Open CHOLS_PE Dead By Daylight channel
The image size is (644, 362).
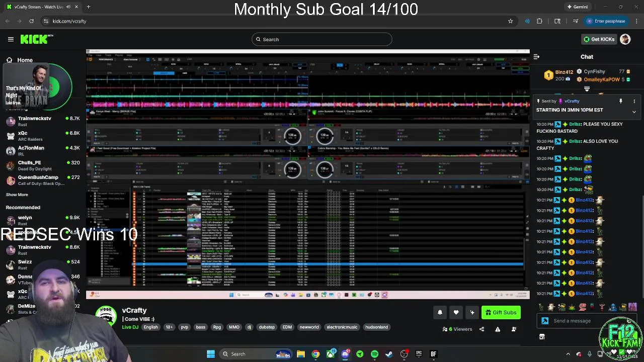pos(43,165)
